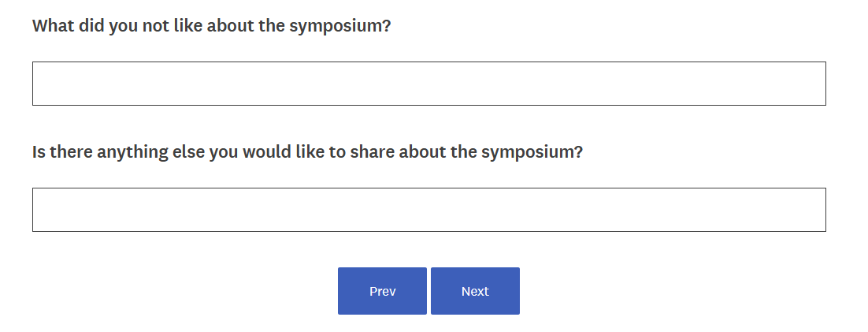Screen dimensions: 868x332
Task: Place cursor in the additional comments field
Action: click(x=428, y=210)
